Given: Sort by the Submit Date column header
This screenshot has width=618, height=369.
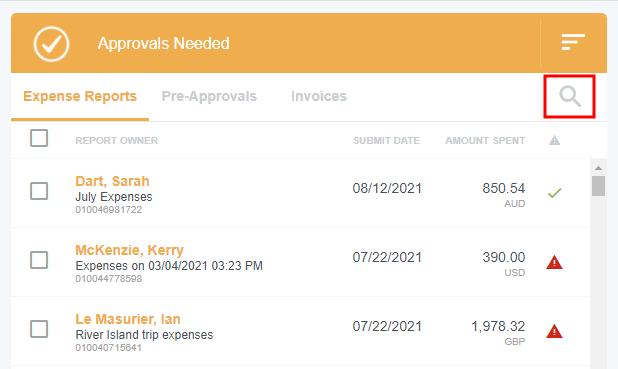Looking at the screenshot, I should pos(386,141).
